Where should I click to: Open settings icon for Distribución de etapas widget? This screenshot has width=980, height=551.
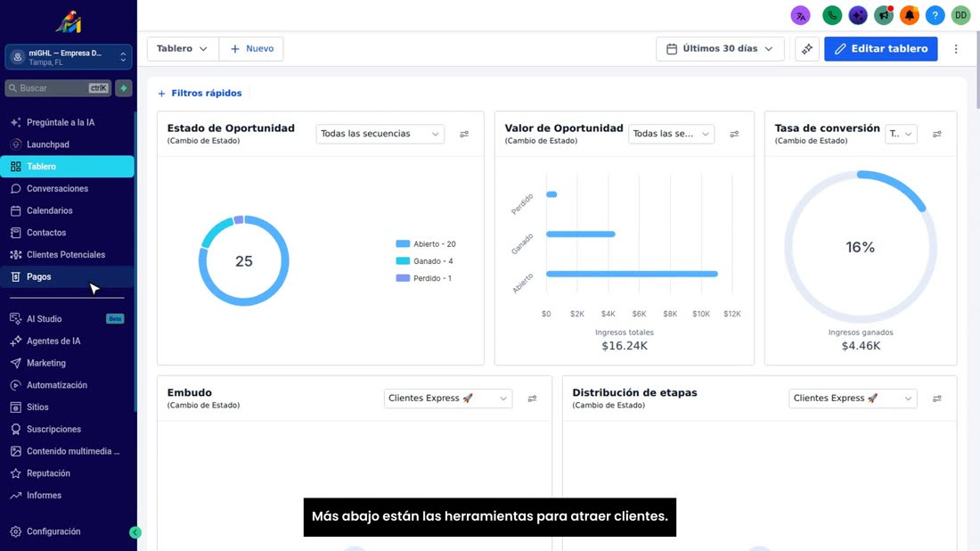937,399
